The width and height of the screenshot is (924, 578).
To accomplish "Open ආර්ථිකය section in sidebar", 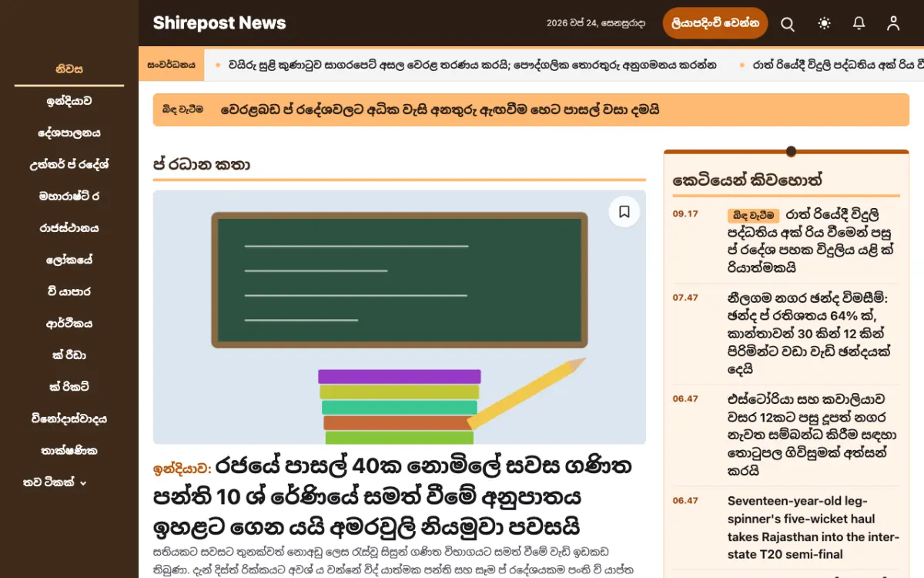I will click(x=69, y=324).
